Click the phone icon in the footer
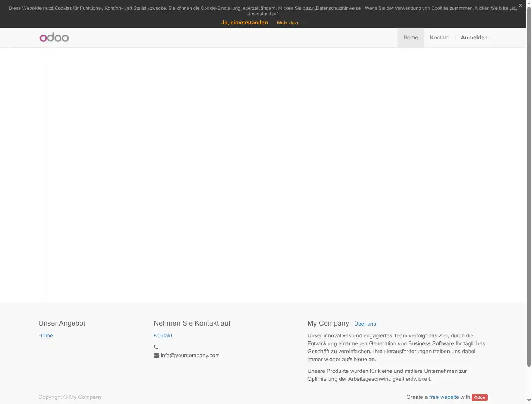Viewport: 532px width, 404px height. click(x=156, y=347)
